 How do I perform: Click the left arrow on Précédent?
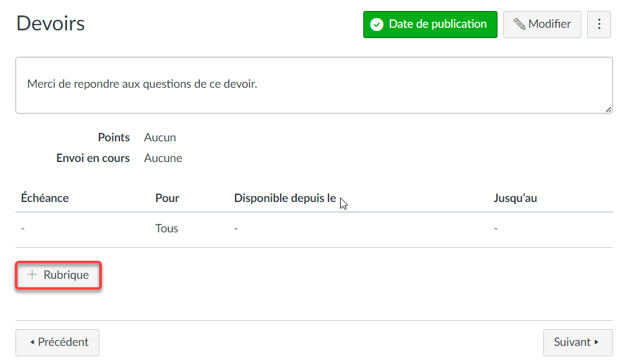point(32,342)
